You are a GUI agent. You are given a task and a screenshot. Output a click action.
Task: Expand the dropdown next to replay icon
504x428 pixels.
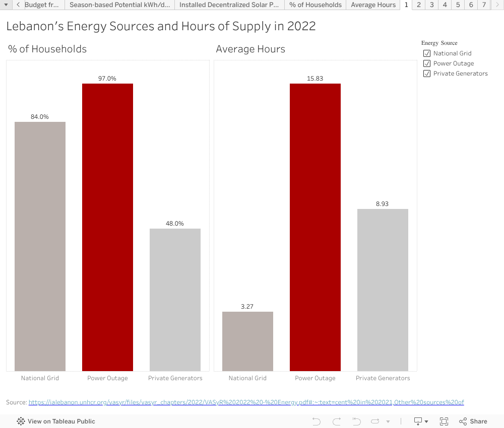pyautogui.click(x=388, y=421)
